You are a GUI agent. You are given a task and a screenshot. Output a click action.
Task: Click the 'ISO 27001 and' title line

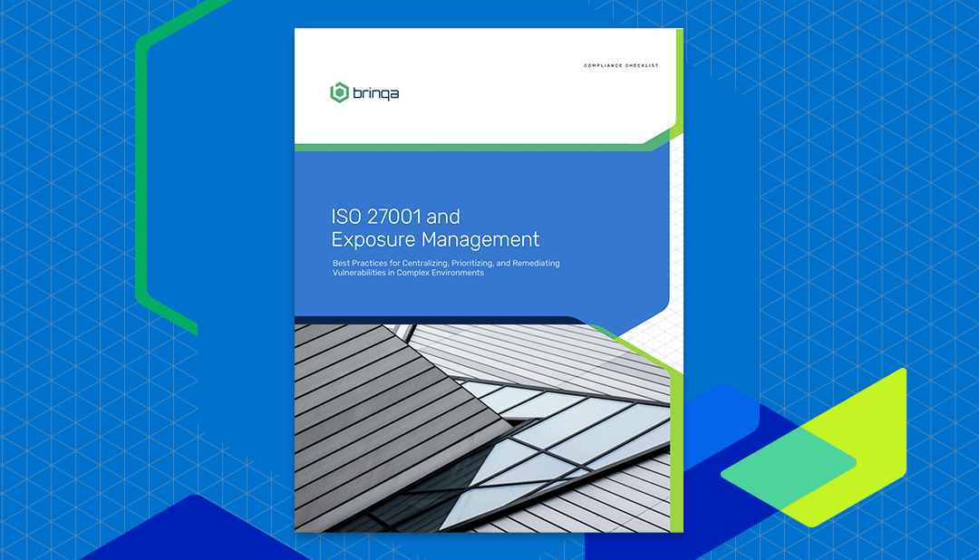395,217
